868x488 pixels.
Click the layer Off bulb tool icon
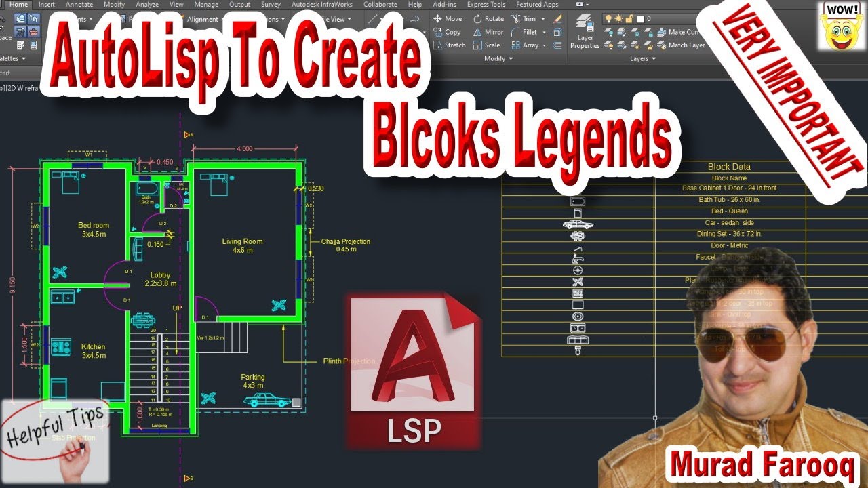609,32
